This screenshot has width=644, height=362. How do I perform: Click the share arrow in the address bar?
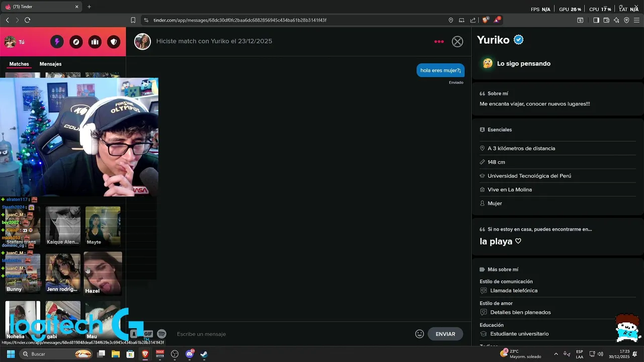[473, 20]
